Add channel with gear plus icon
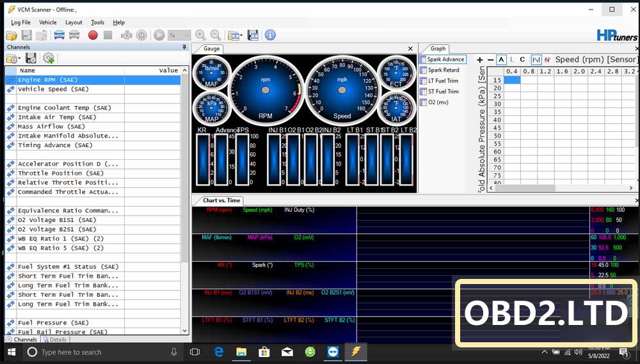 49,58
